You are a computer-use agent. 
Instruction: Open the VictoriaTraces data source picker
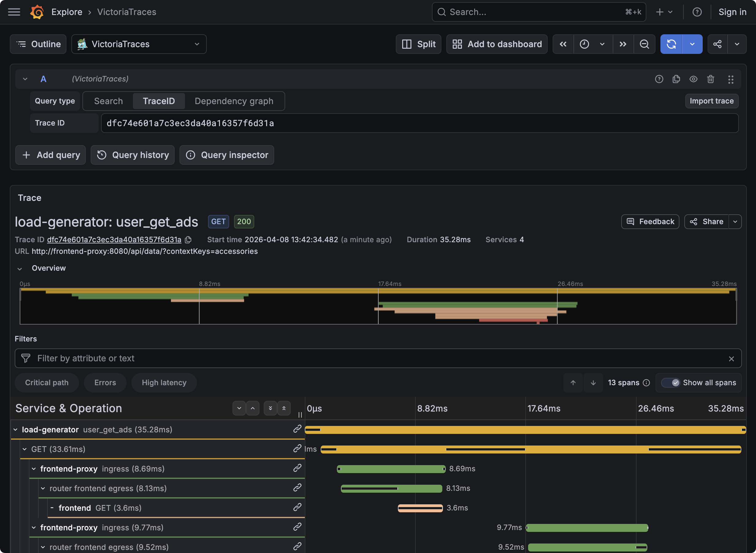pyautogui.click(x=139, y=44)
